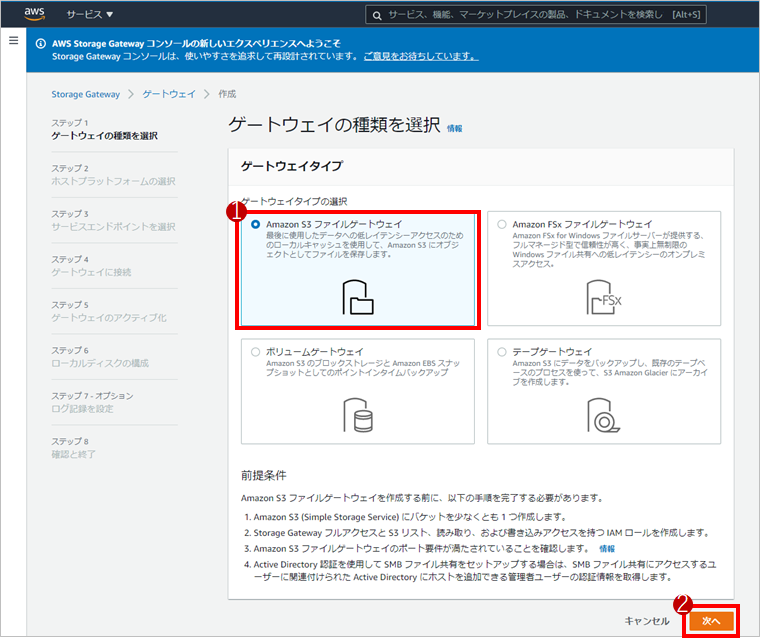
Task: Open the hamburger navigation menu
Action: pos(14,40)
